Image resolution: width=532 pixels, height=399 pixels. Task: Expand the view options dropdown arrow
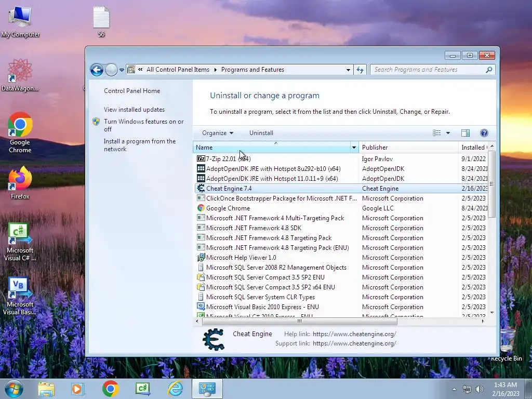(x=448, y=133)
